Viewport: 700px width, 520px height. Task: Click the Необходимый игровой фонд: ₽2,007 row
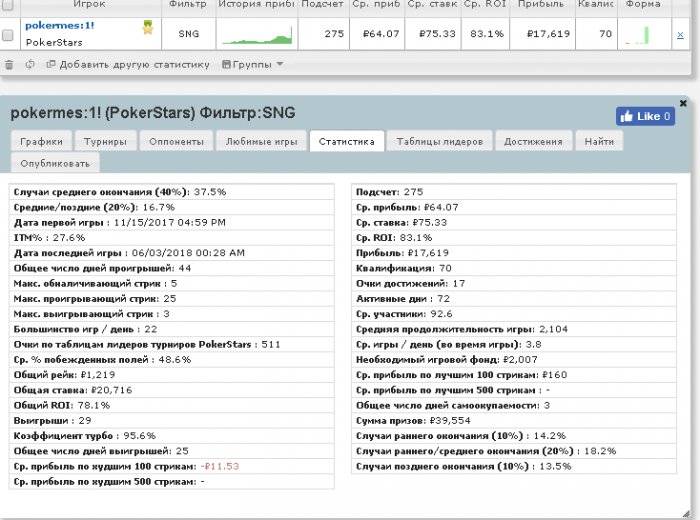pos(514,360)
